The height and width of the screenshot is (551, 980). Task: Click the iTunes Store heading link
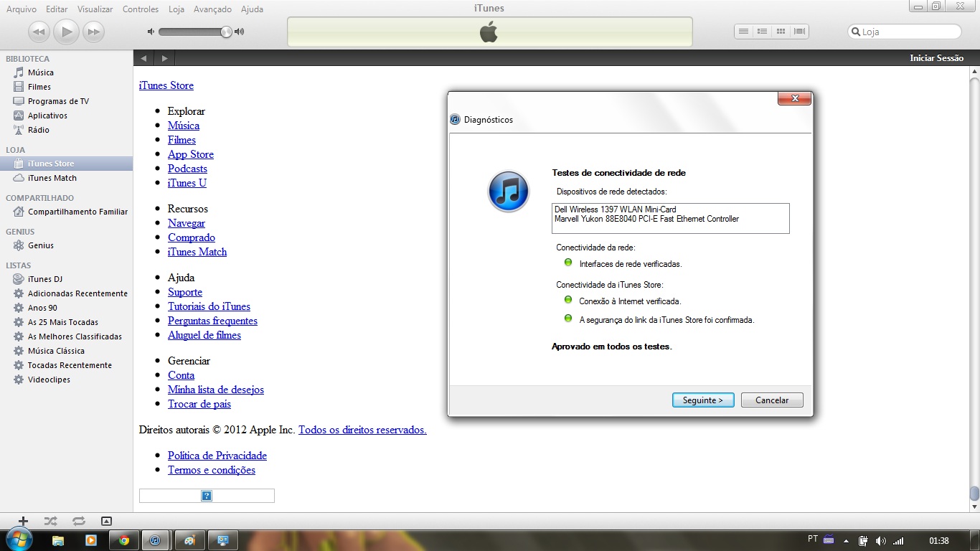point(166,85)
